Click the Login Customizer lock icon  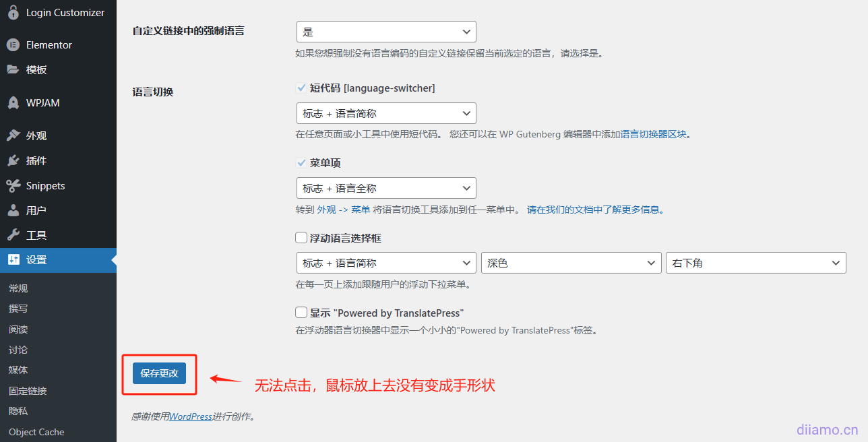(x=13, y=12)
